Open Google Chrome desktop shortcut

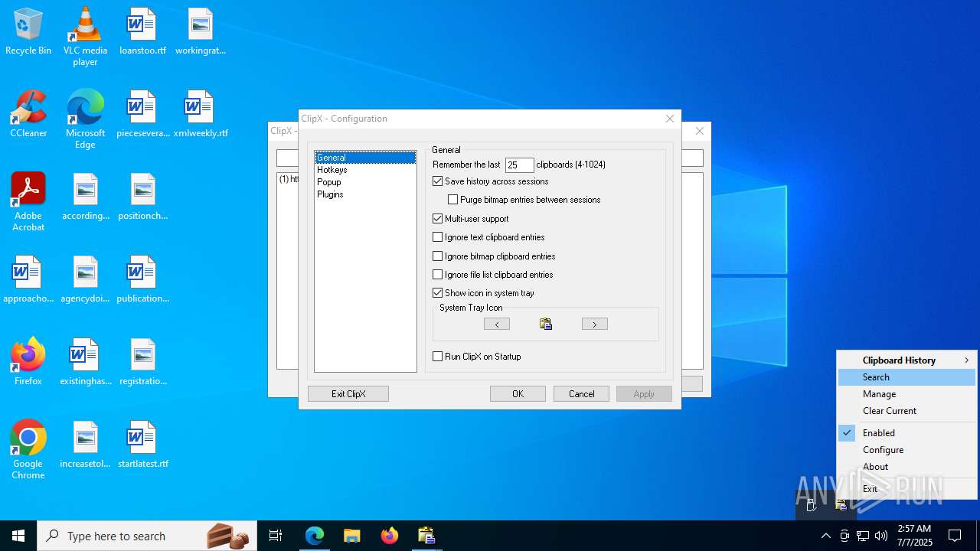28,450
